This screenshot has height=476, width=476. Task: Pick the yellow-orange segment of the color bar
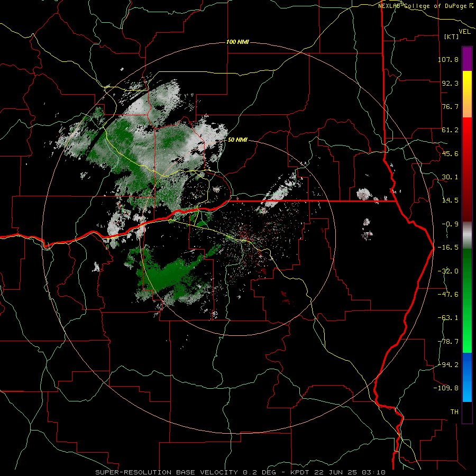(467, 94)
